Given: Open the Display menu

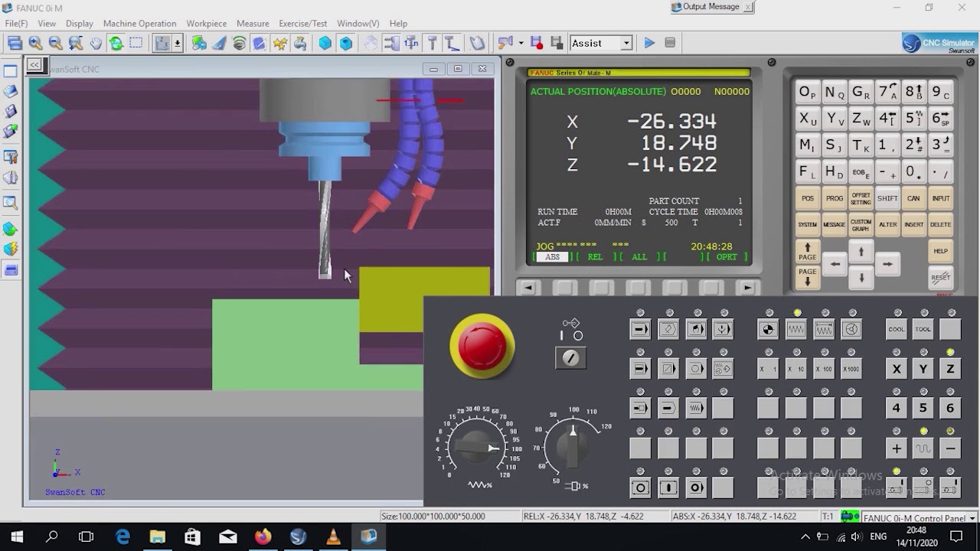Looking at the screenshot, I should point(79,24).
